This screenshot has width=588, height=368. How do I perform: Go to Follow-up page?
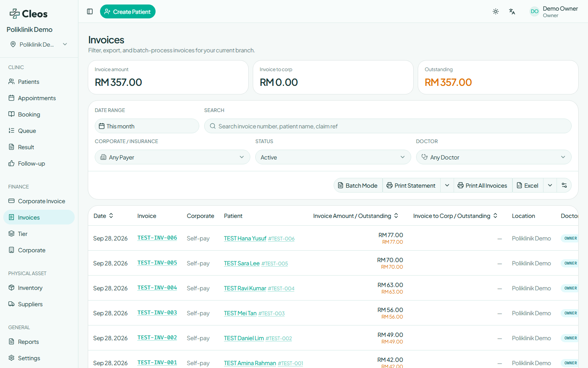pyautogui.click(x=39, y=164)
